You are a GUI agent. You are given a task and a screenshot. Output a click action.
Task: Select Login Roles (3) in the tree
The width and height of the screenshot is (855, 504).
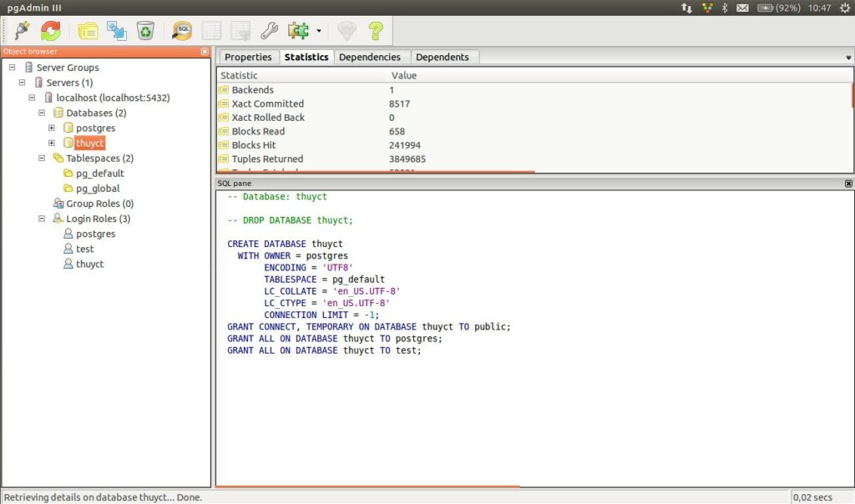99,219
